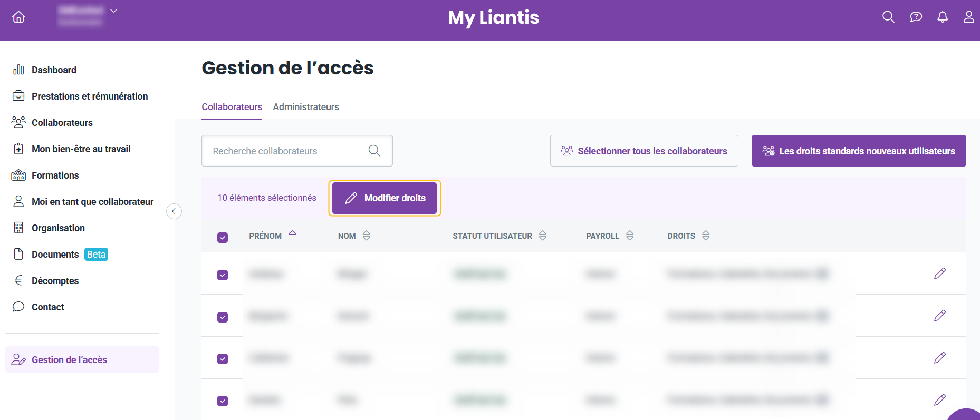980x420 pixels.
Task: Check the notifications bell
Action: (x=943, y=17)
